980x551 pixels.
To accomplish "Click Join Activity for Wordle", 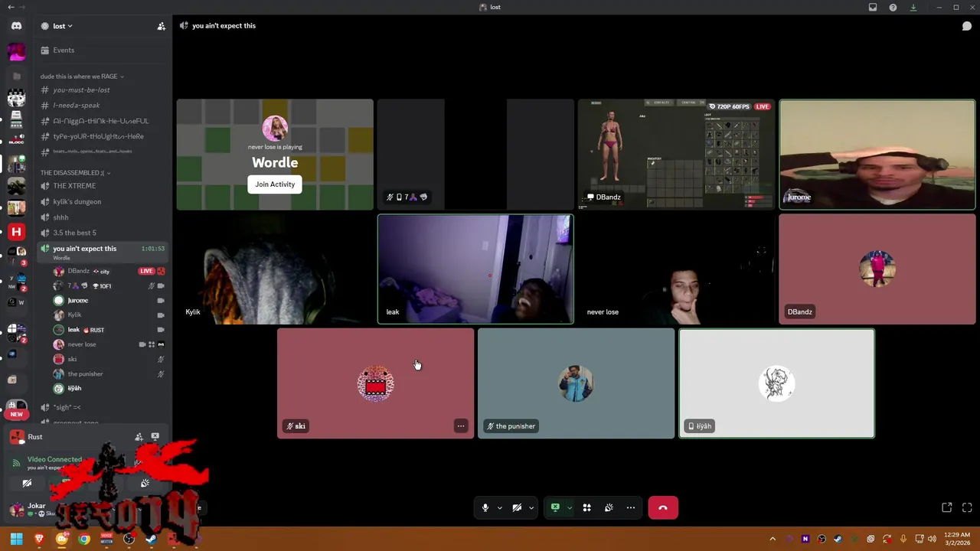I will 275,184.
